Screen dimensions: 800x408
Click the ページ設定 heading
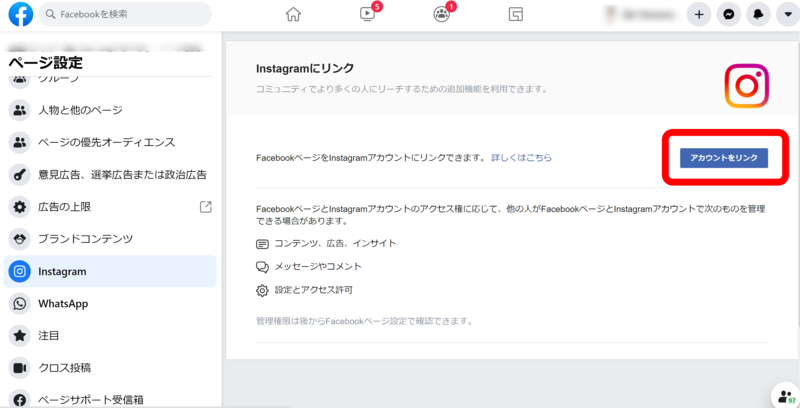point(45,64)
